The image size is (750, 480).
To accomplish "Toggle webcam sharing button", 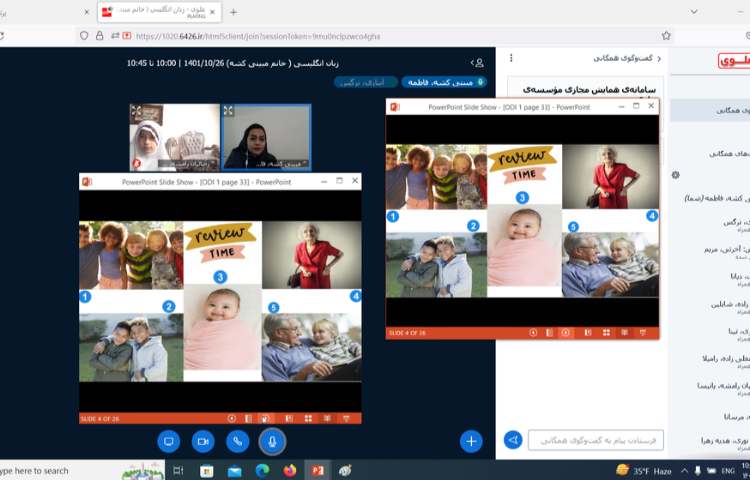I will [x=203, y=441].
